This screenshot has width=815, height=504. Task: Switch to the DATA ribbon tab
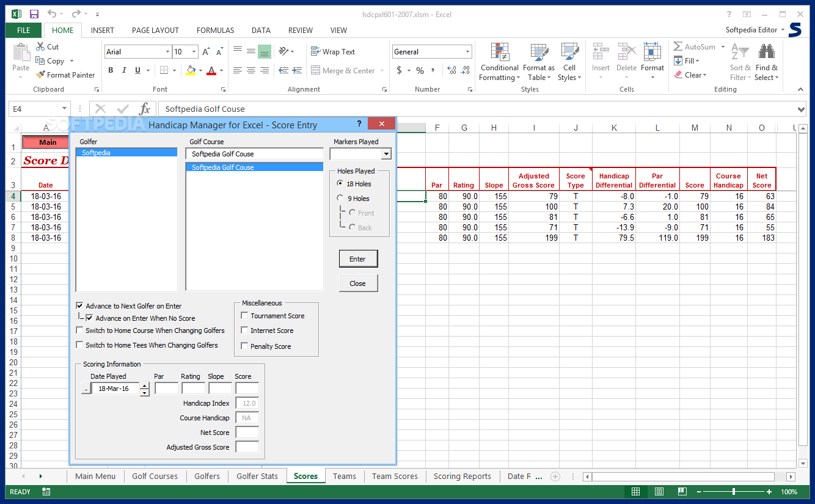[x=261, y=30]
